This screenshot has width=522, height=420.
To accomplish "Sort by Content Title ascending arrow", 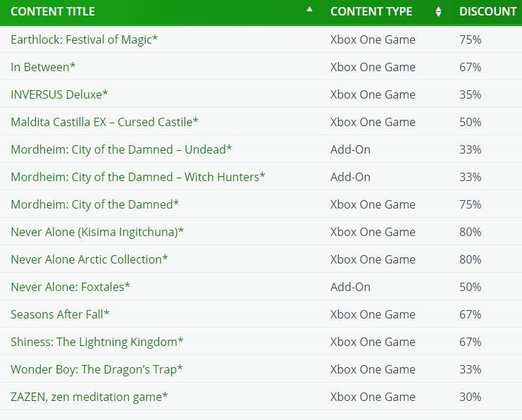I will (x=309, y=9).
